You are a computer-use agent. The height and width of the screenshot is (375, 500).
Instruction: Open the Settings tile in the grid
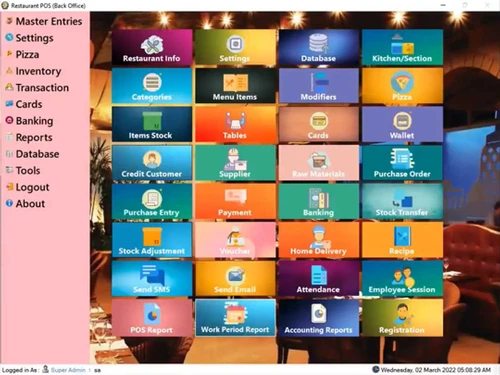coord(235,47)
